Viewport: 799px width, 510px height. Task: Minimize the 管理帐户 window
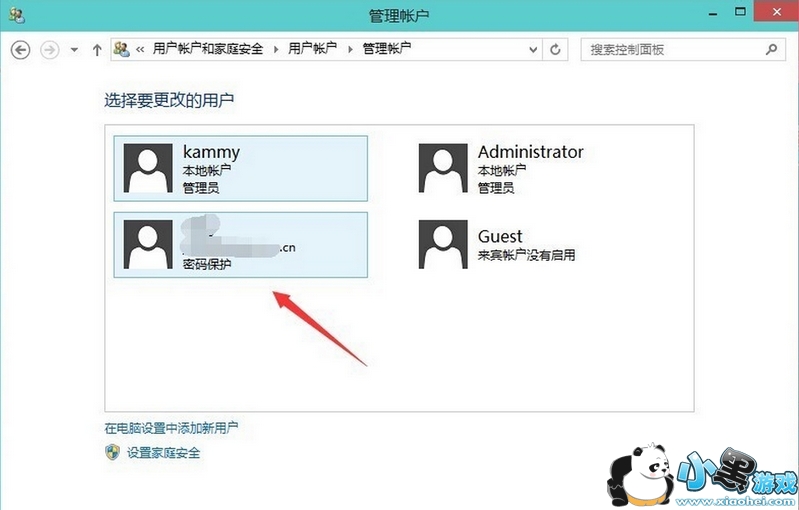click(713, 14)
